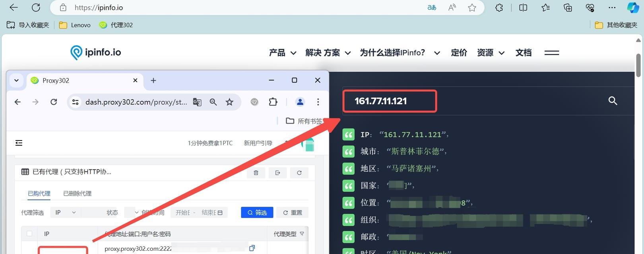The width and height of the screenshot is (644, 254).
Task: Open Edge translate page icon
Action: tap(432, 8)
